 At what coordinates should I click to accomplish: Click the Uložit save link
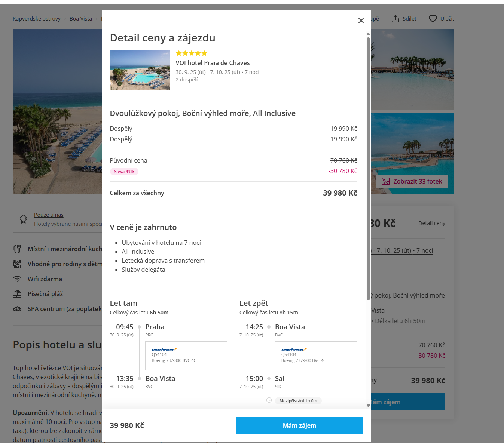pos(447,19)
